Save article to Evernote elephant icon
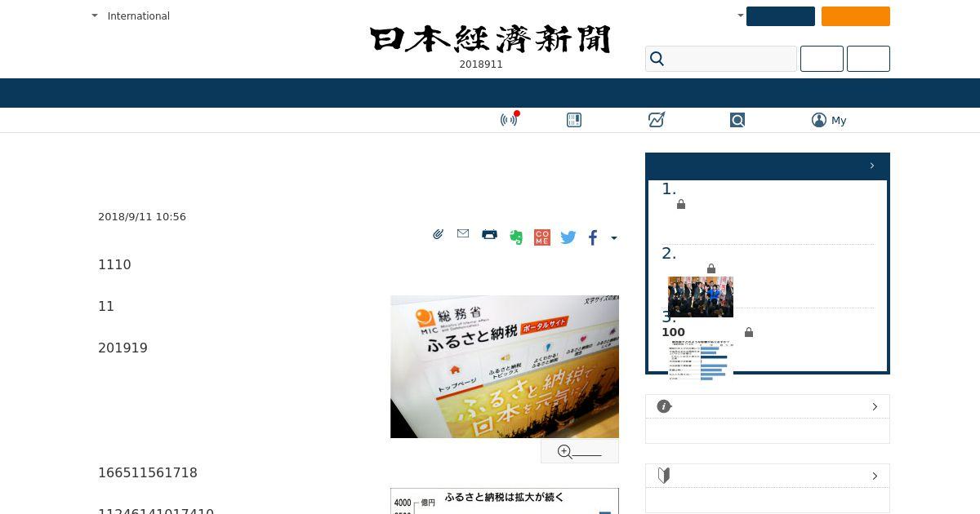 (x=516, y=237)
